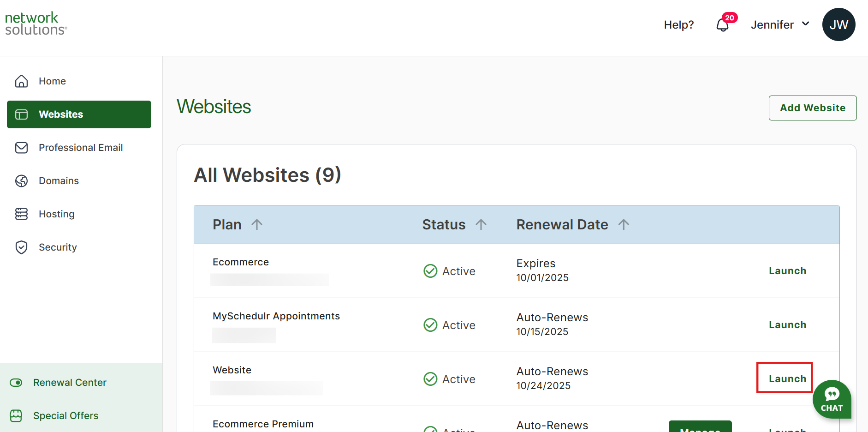
Task: Click the 10/24/2025 renewal date
Action: point(543,386)
